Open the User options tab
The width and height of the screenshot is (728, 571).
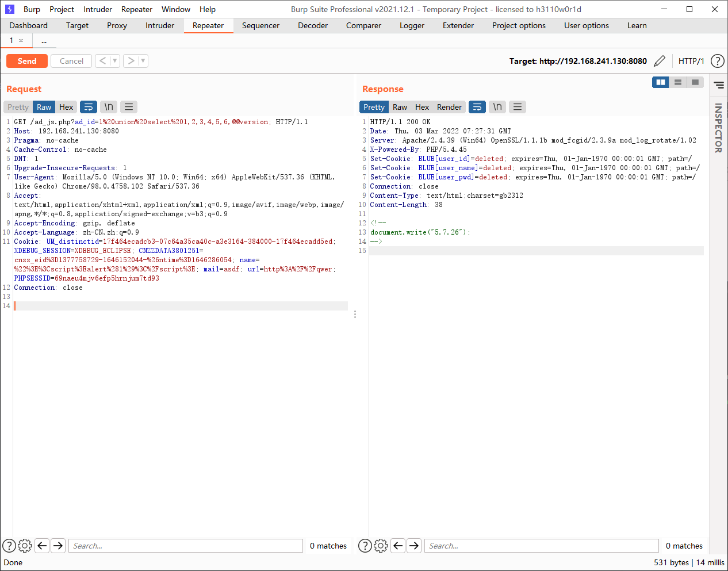click(x=587, y=25)
